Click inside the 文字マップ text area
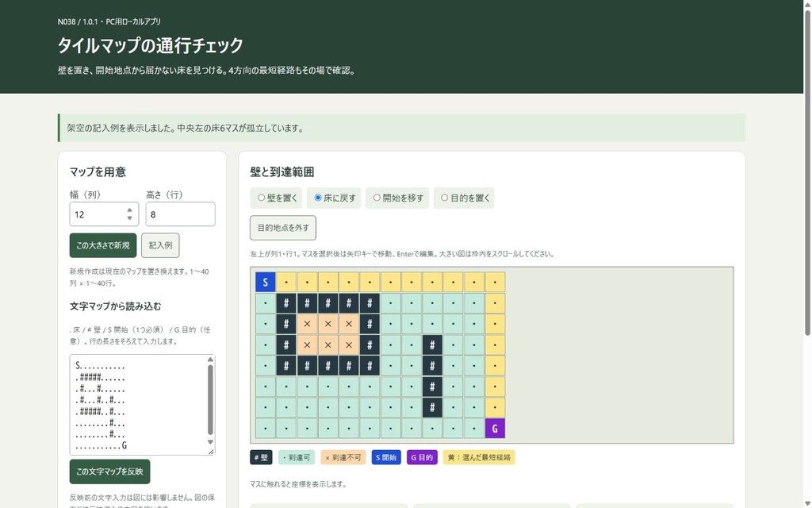Screen dimensions: 812x508 tap(142, 405)
